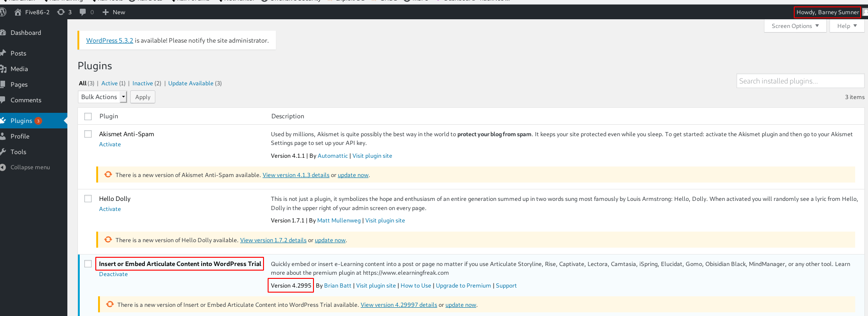Open the Matt Mullenweg author link

tap(339, 221)
